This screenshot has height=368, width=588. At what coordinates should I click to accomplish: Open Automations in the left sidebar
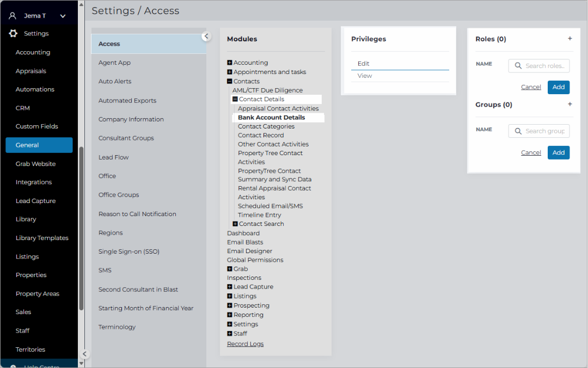pos(35,89)
